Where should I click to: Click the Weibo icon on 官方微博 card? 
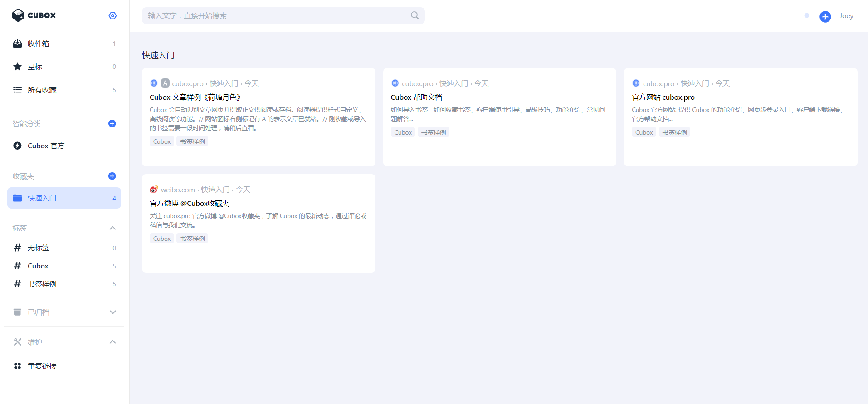pos(154,189)
